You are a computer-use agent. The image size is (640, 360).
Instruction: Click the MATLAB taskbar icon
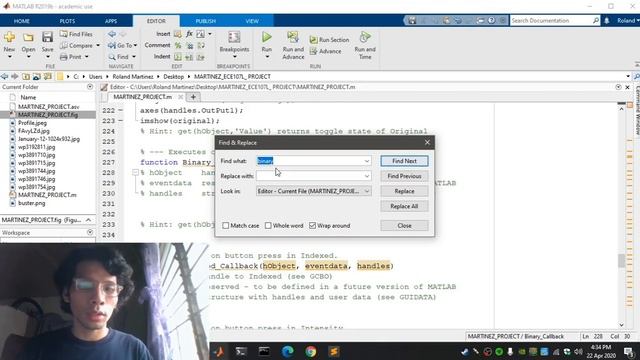(x=218, y=351)
